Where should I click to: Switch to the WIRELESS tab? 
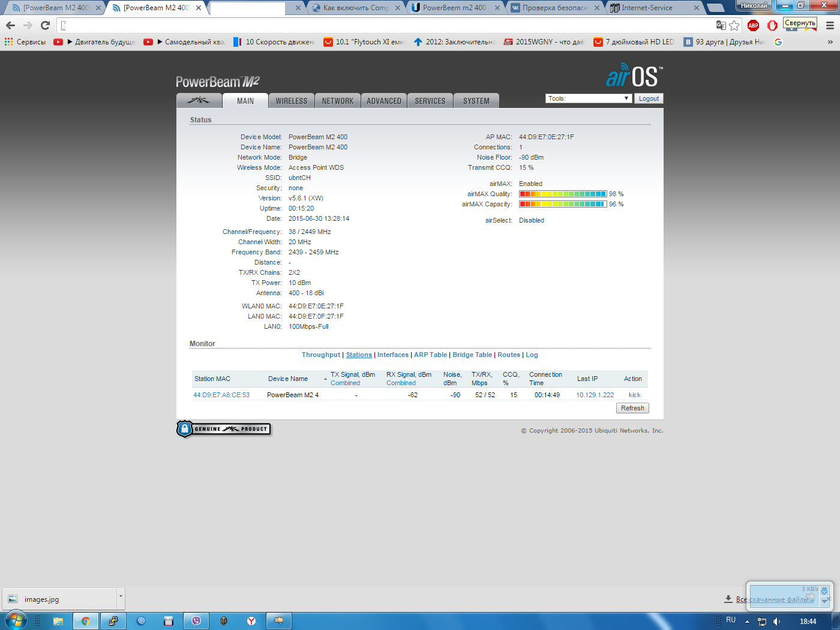point(291,101)
